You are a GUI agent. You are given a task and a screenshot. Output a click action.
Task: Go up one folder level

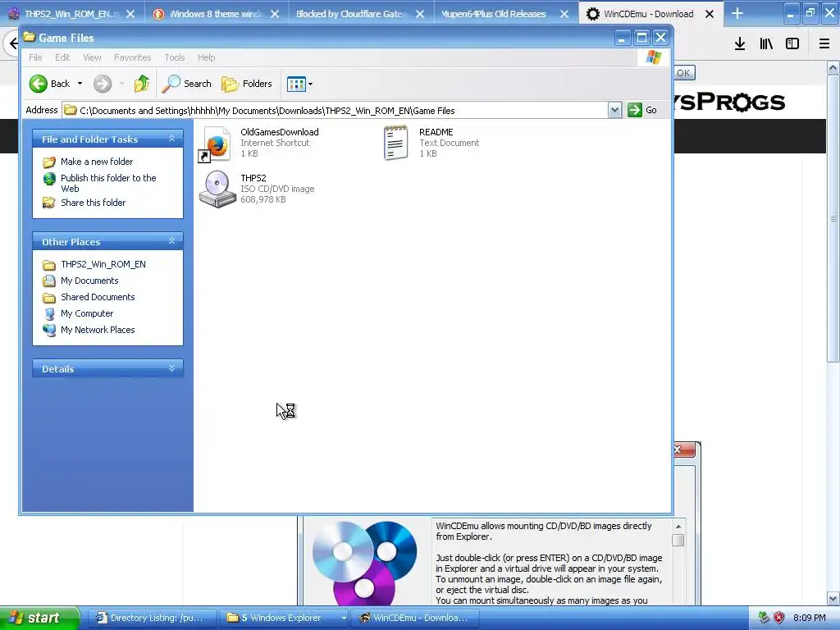click(x=141, y=84)
